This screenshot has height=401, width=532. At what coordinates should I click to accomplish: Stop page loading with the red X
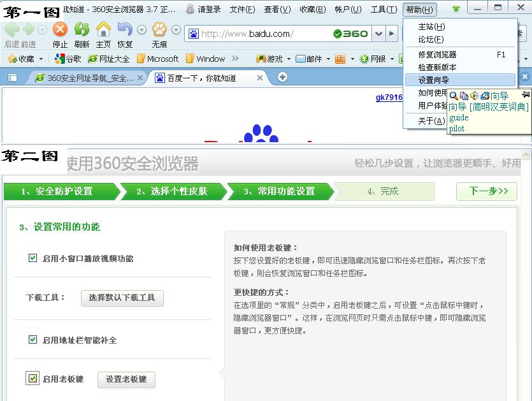[60, 29]
